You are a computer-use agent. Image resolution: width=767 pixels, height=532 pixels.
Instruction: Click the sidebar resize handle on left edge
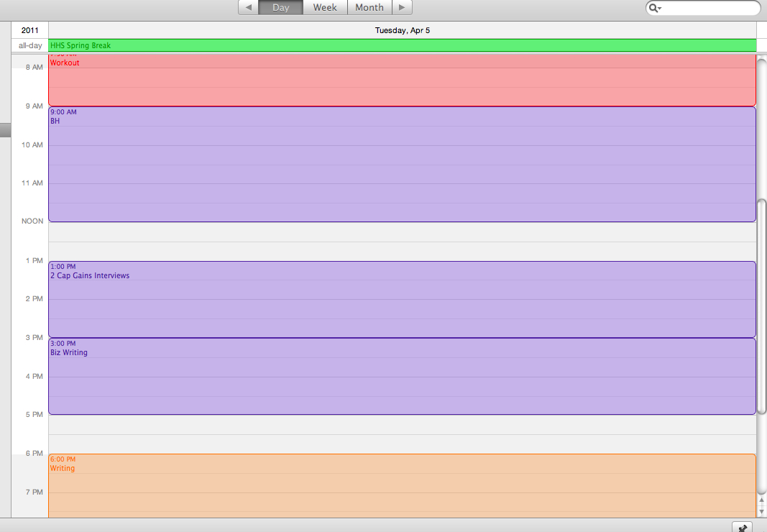coord(5,130)
